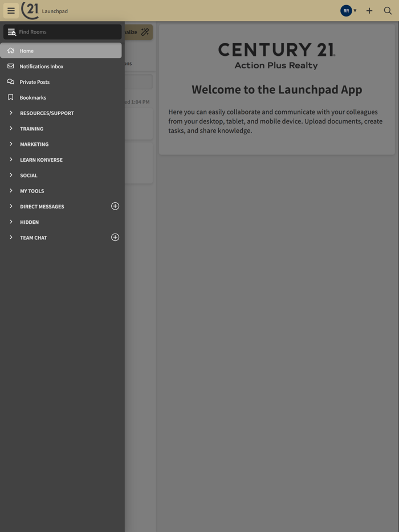Screen dimensions: 399x532
Task: Click the TRAINING section label
Action: 31,129
